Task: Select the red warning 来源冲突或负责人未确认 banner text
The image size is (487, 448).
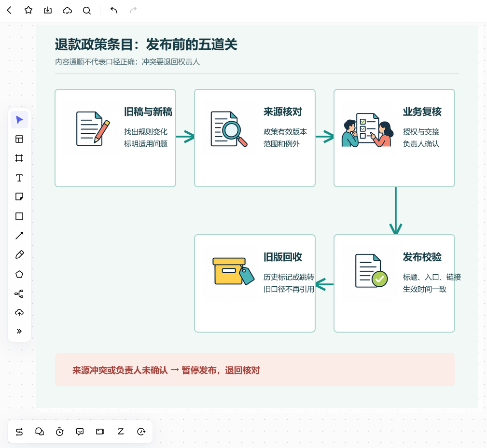Action: (x=166, y=370)
